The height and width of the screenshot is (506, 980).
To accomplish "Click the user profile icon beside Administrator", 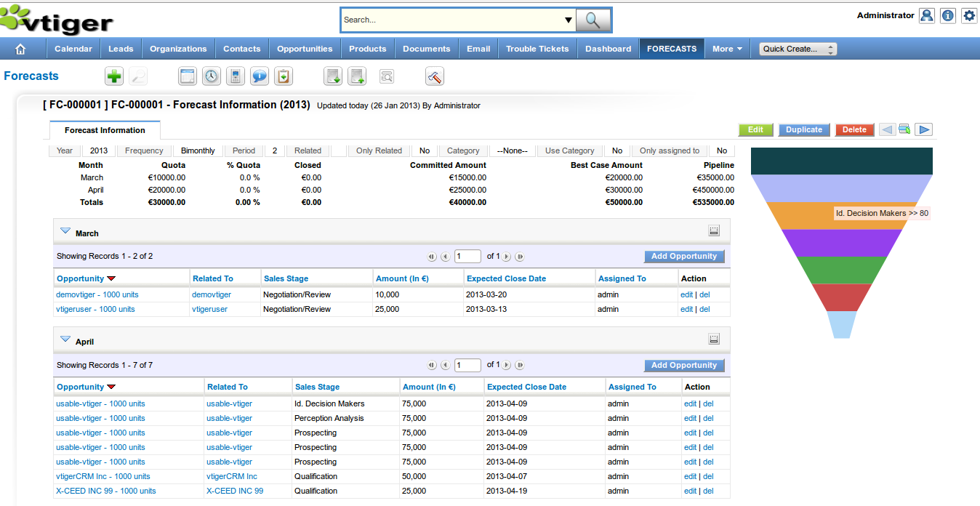I will pyautogui.click(x=926, y=15).
